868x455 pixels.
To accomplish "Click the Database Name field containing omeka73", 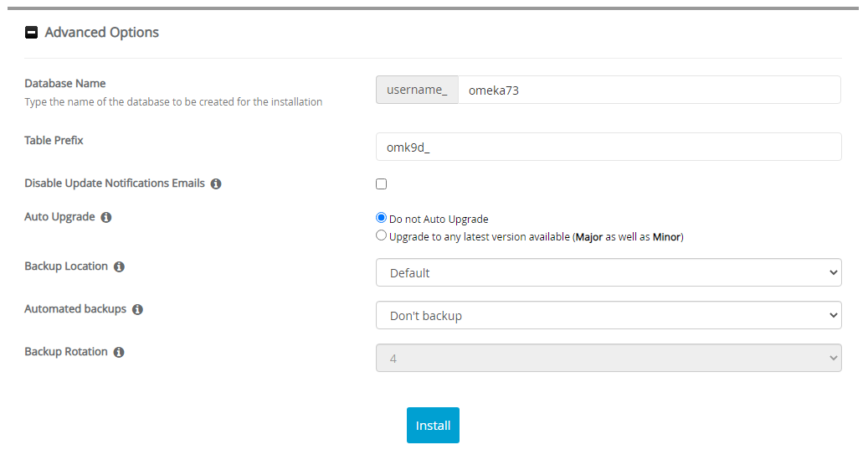I will [x=649, y=90].
